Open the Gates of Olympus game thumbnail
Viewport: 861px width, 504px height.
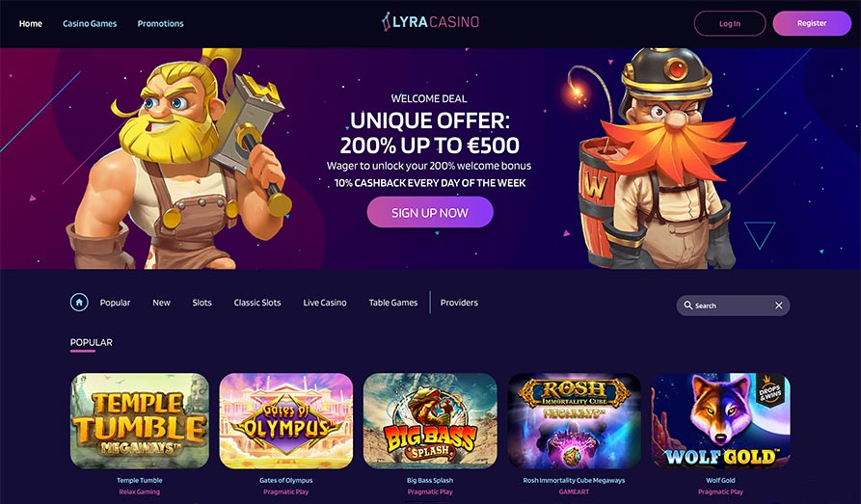(286, 420)
